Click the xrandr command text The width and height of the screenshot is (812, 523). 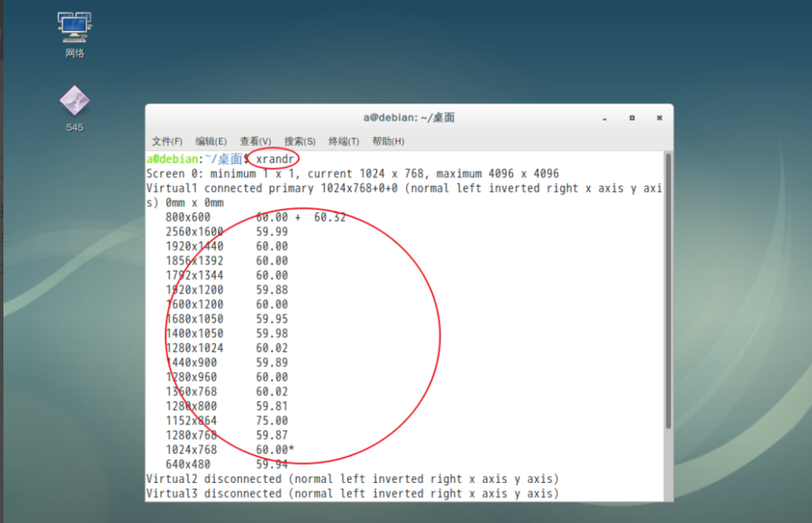tap(275, 159)
